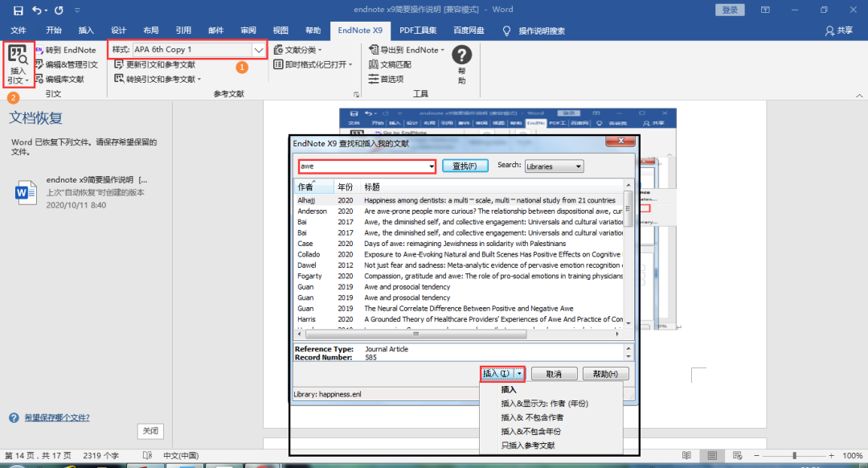Click the language indicator 中文(中国)
The width and height of the screenshot is (868, 468).
pos(181,456)
